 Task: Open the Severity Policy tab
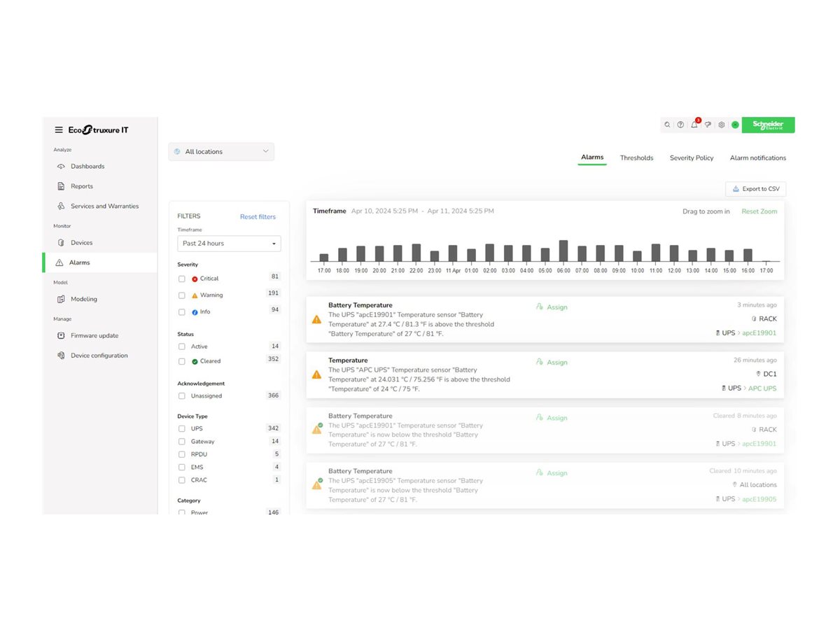691,158
